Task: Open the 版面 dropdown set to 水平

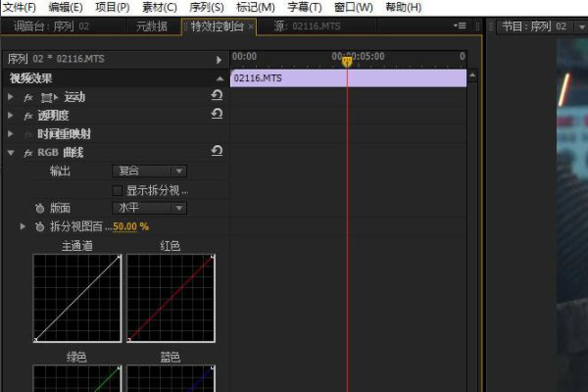Action: coord(149,208)
